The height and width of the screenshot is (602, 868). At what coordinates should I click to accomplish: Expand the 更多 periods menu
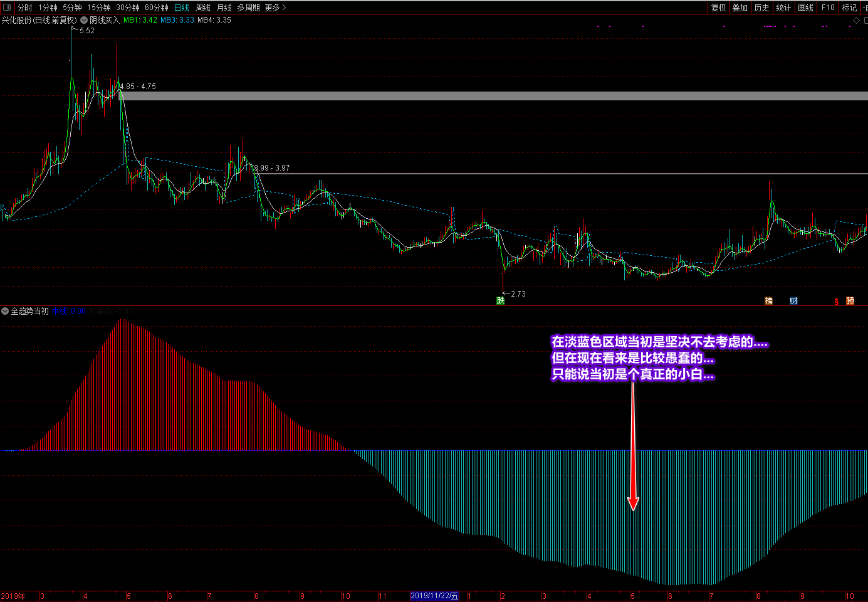(275, 8)
